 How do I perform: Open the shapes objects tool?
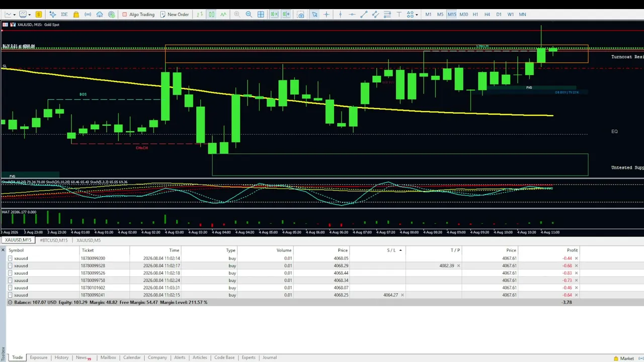point(410,14)
